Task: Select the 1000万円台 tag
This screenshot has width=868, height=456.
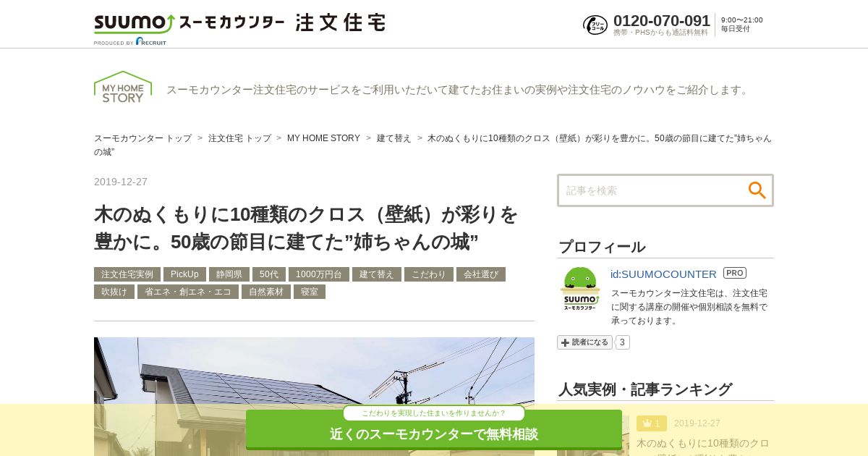Action: click(x=319, y=274)
